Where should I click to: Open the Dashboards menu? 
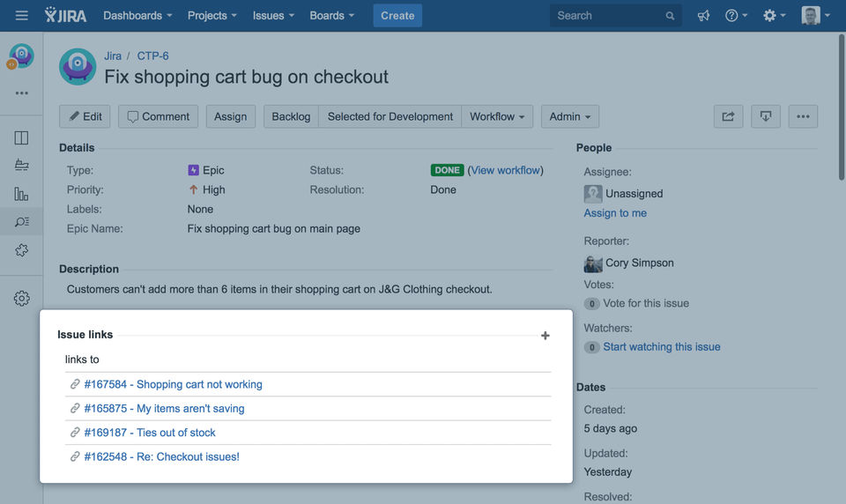pyautogui.click(x=137, y=16)
